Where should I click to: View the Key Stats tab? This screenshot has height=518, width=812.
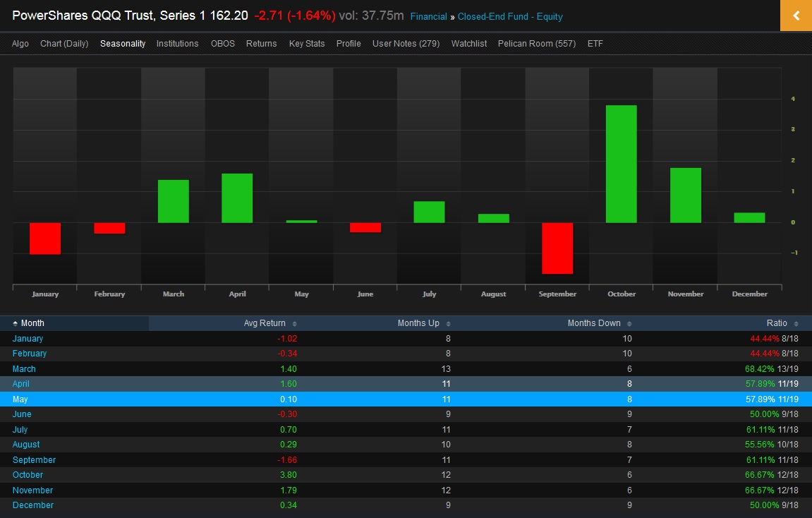(307, 44)
